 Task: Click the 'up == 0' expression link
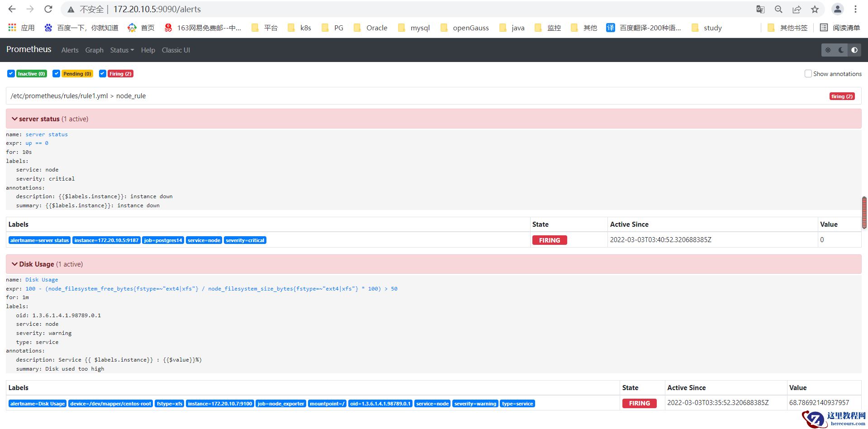(37, 143)
